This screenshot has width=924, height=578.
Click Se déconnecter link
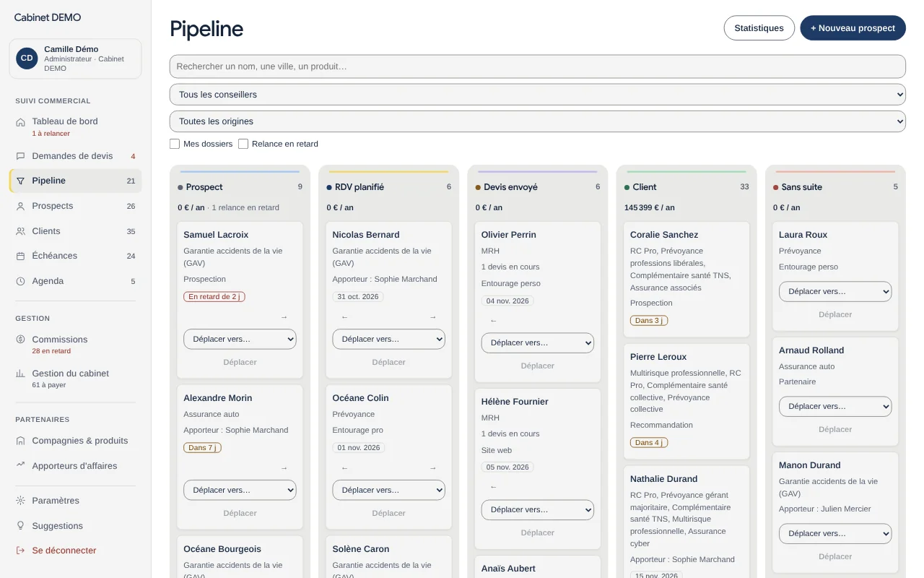click(75, 551)
